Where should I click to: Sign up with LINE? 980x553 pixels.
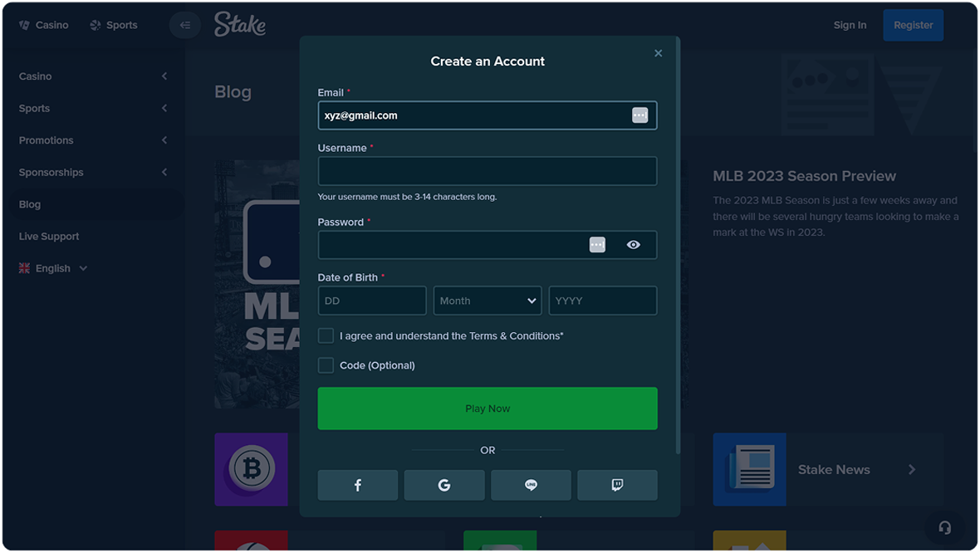pos(531,485)
